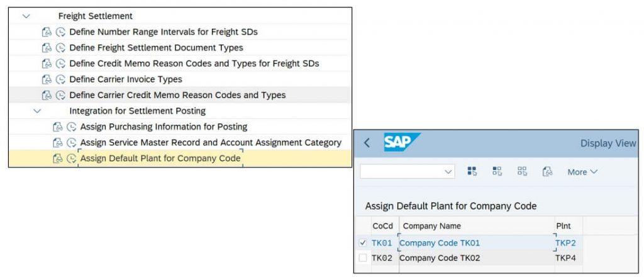Click the Deselect All toolbar icon

523,171
